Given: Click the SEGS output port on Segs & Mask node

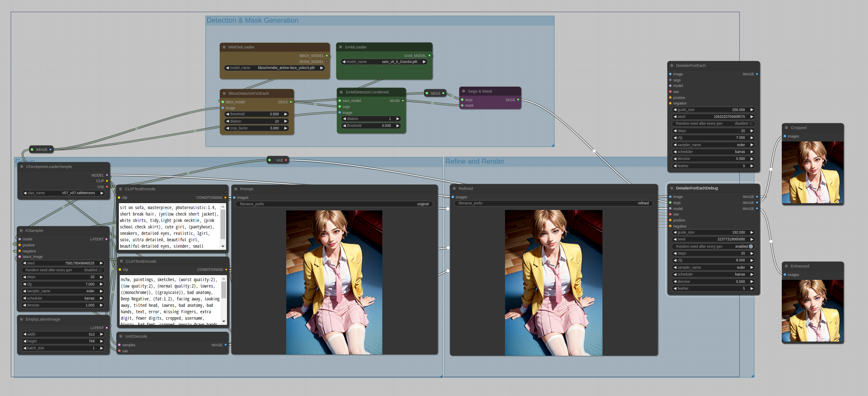Looking at the screenshot, I should tap(518, 100).
